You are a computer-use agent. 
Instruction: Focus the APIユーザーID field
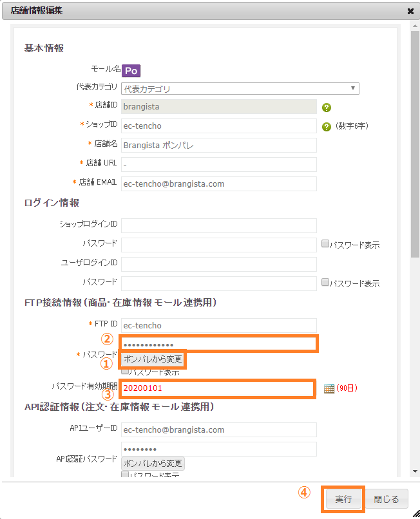(x=219, y=429)
